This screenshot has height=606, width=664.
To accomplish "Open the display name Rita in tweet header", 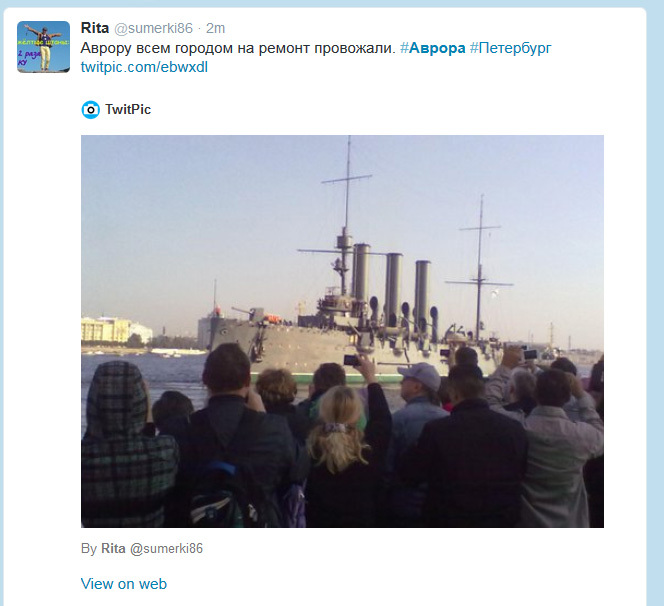I will tap(94, 28).
